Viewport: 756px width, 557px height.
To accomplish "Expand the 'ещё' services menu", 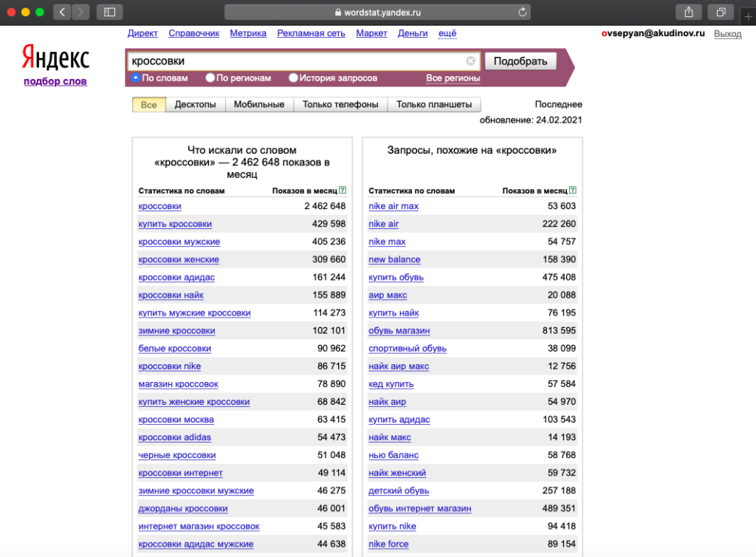I will 447,33.
